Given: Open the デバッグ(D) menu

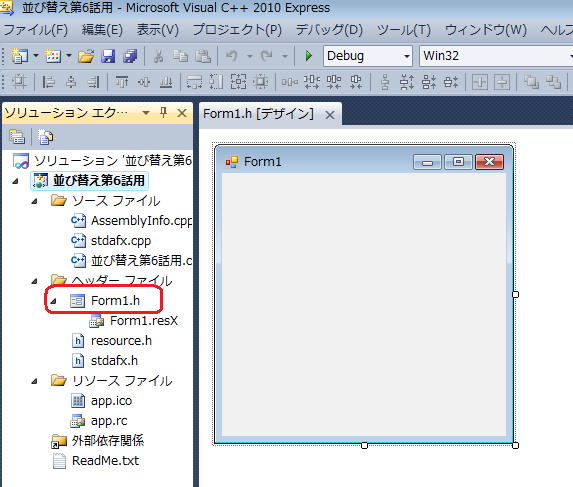Looking at the screenshot, I should (329, 30).
